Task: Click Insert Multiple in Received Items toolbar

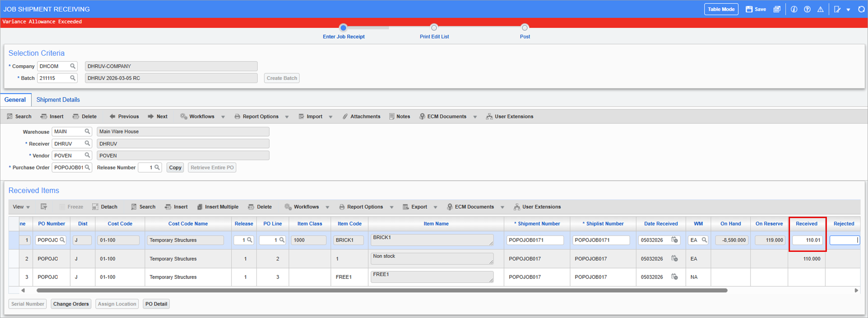Action: tap(218, 207)
